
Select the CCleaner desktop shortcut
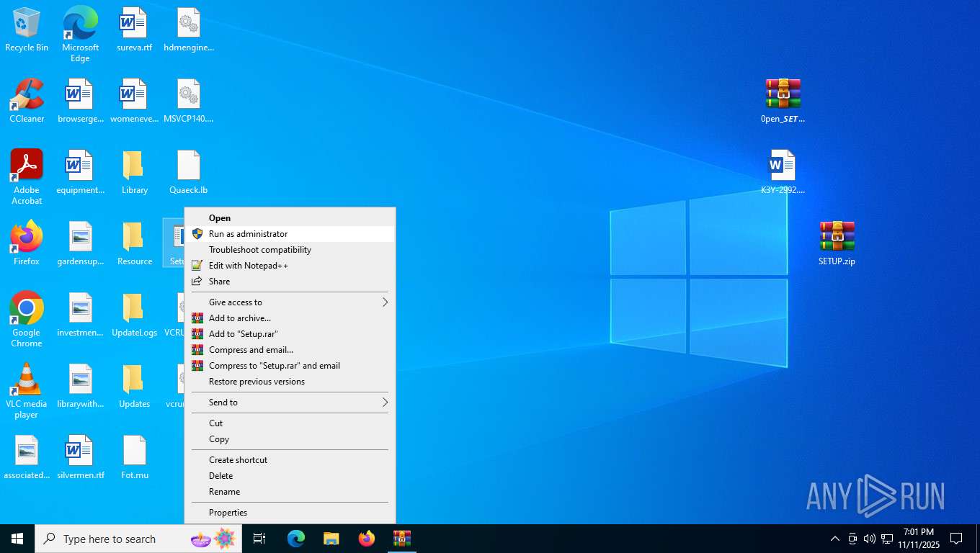coord(27,101)
